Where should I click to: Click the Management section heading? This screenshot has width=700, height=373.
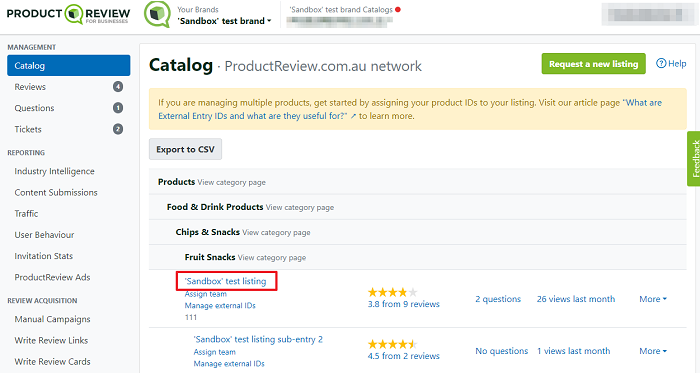[32, 47]
